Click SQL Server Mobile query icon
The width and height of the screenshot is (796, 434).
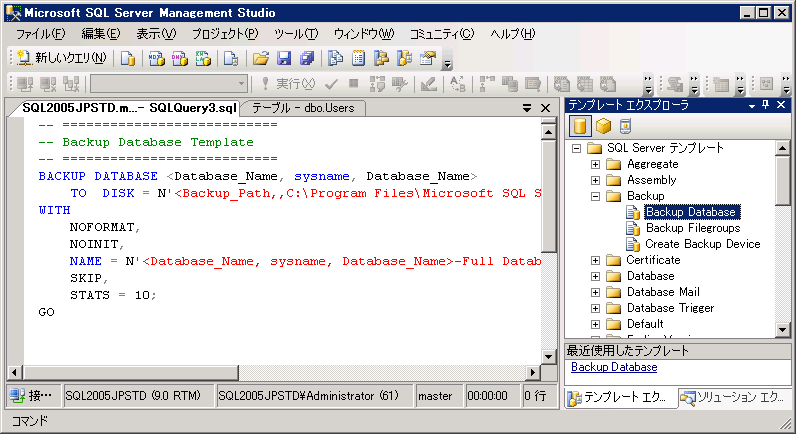231,58
